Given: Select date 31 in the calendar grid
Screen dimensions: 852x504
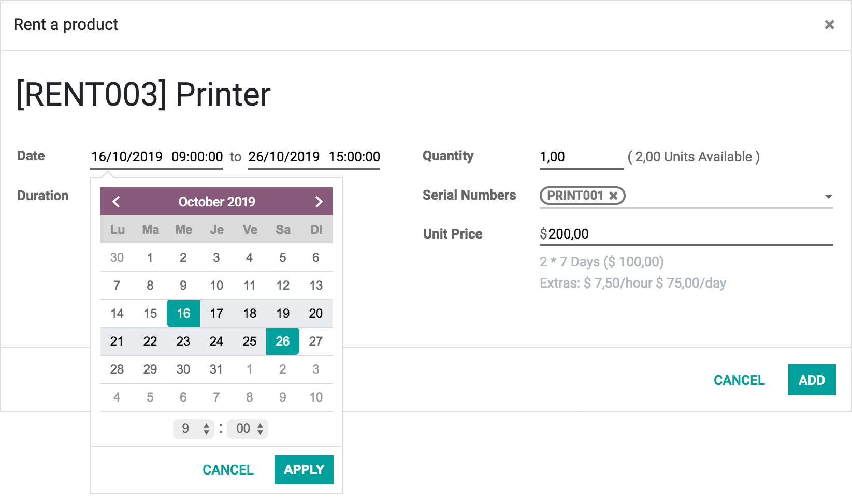Looking at the screenshot, I should (216, 369).
